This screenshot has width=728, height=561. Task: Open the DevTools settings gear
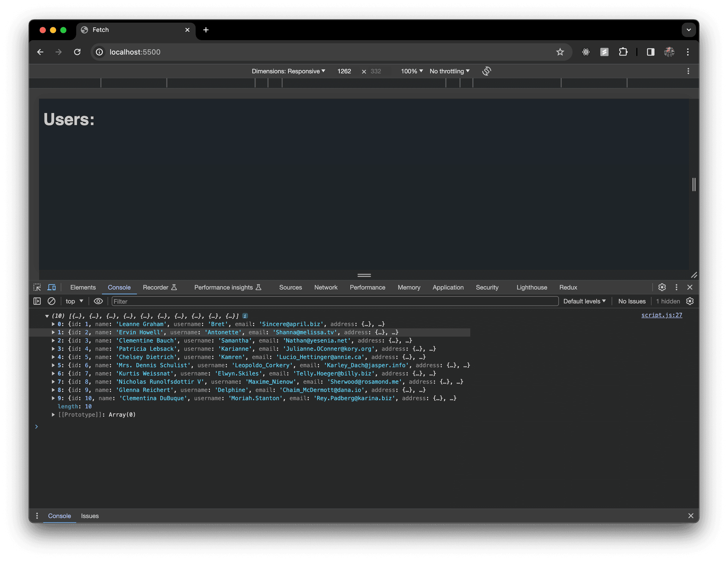tap(662, 287)
